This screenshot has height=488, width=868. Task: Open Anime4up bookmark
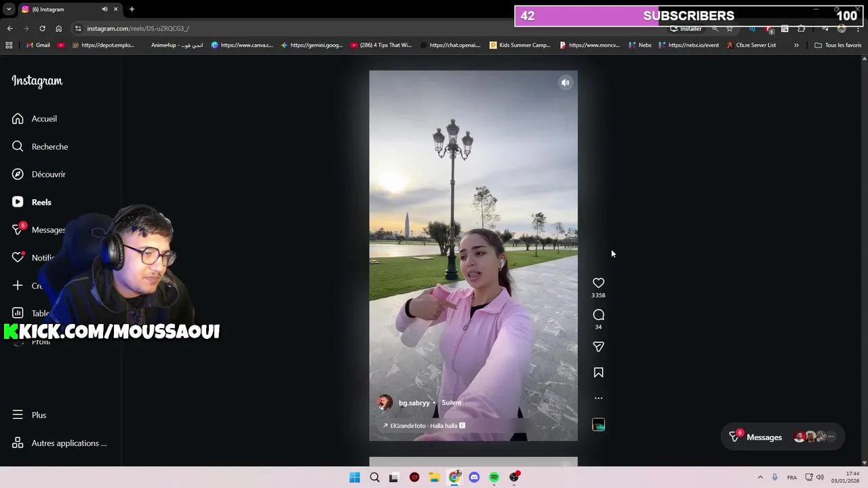tap(176, 45)
